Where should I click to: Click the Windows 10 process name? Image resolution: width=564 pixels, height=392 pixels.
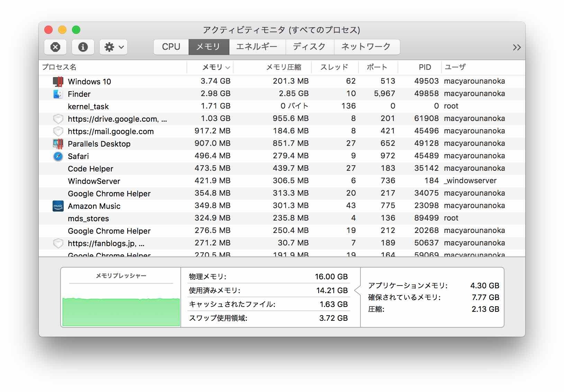click(89, 82)
